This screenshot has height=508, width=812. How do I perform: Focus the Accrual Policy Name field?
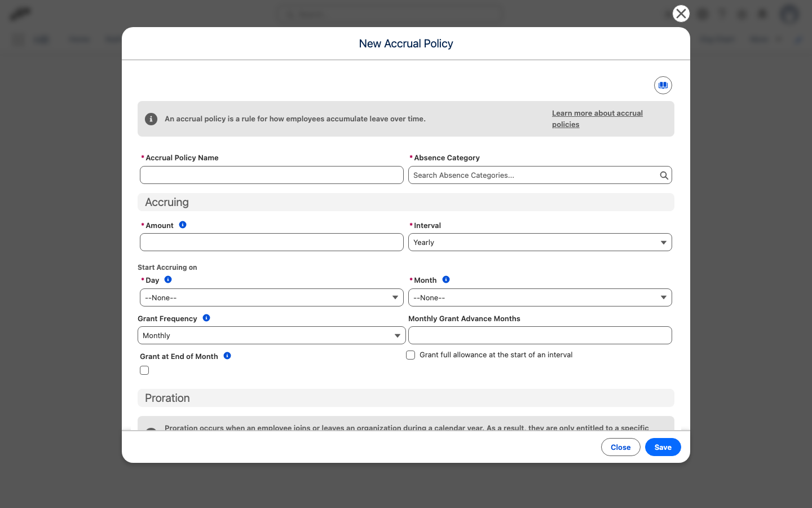[272, 175]
